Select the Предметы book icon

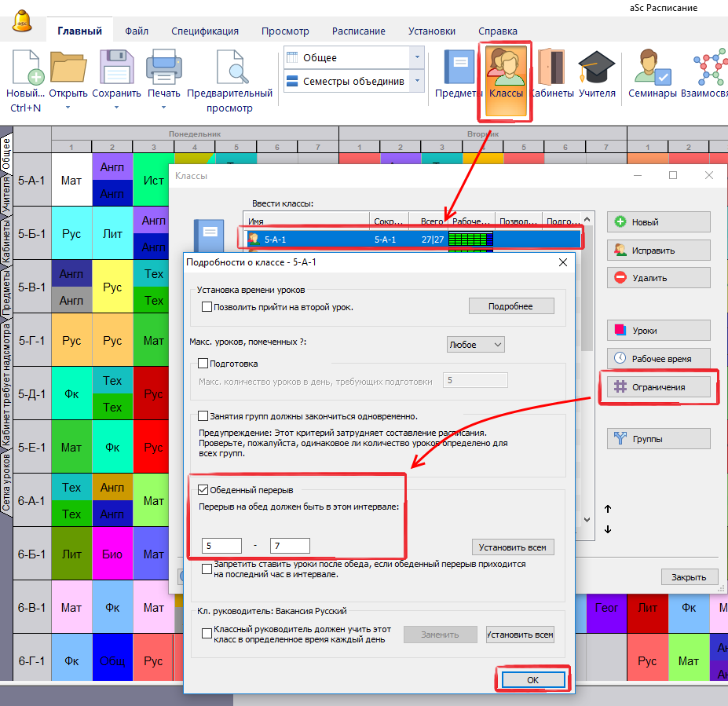click(459, 68)
